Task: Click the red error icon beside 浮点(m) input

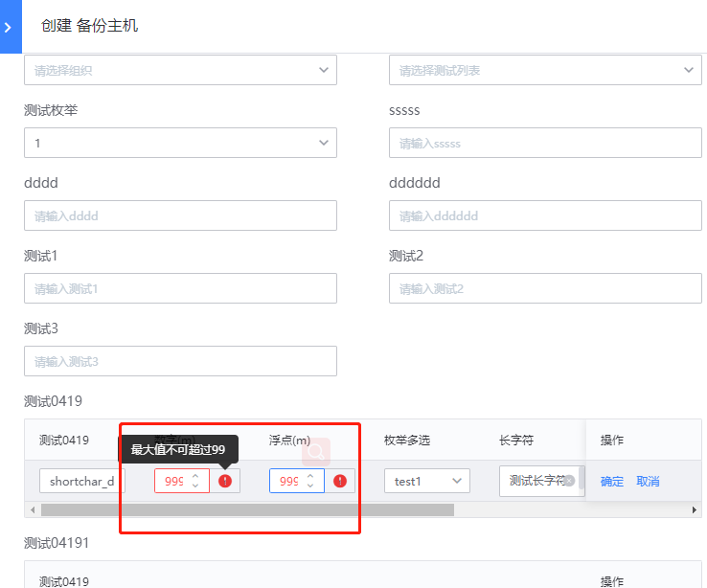Action: [x=340, y=481]
